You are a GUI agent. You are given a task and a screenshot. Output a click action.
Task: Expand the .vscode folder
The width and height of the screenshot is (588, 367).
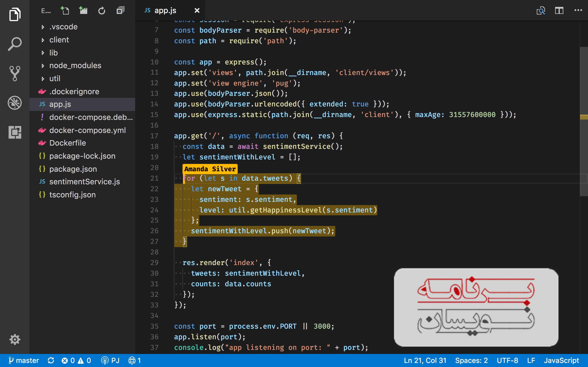point(63,27)
